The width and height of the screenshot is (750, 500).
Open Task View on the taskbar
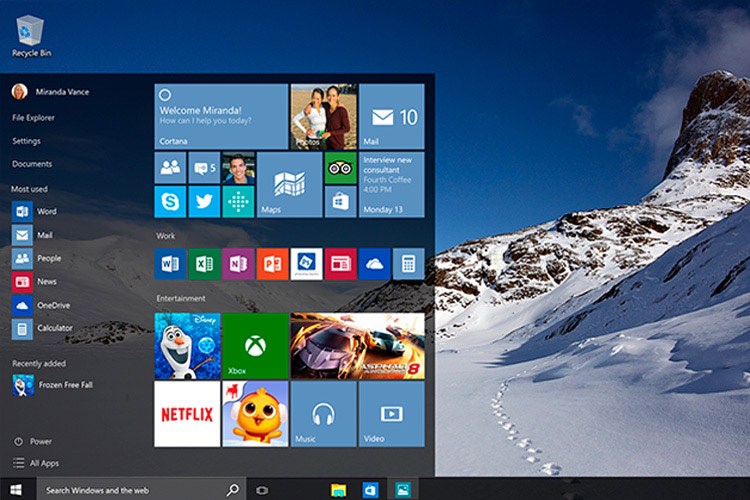[x=262, y=490]
